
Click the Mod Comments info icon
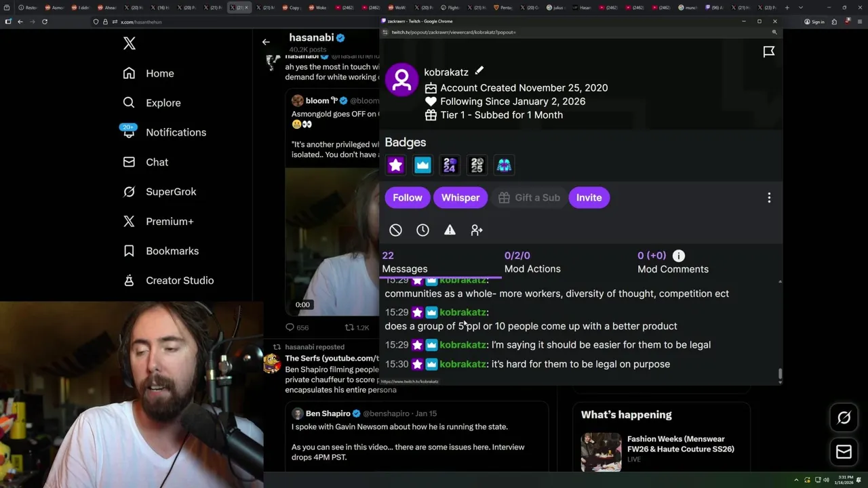click(679, 256)
